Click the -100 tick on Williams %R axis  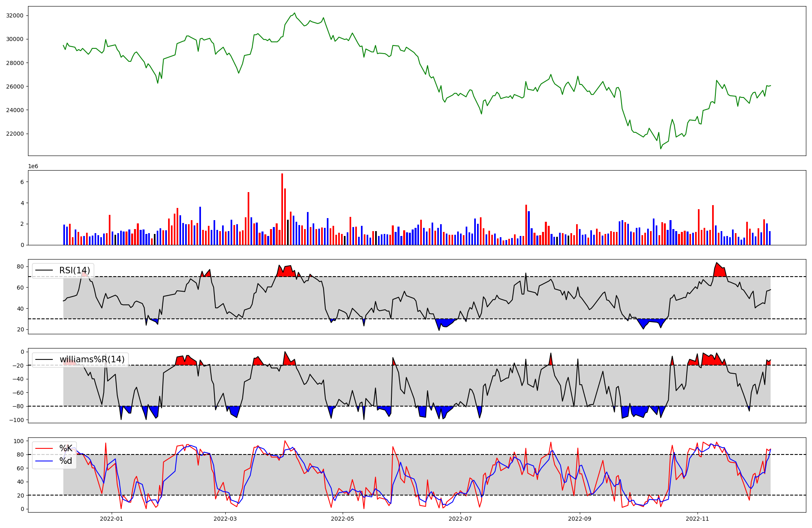click(16, 420)
